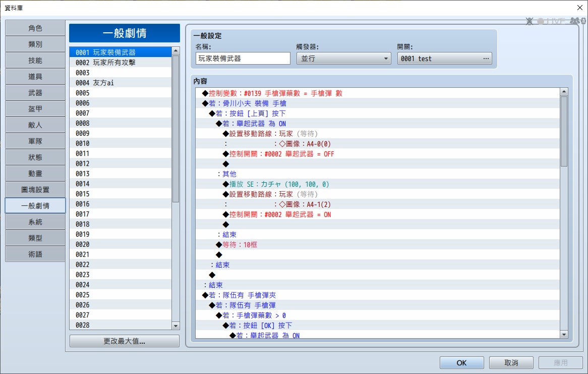Viewport: 588px width, 374px height.
Task: Switch to the 類型 tab
Action: [35, 238]
